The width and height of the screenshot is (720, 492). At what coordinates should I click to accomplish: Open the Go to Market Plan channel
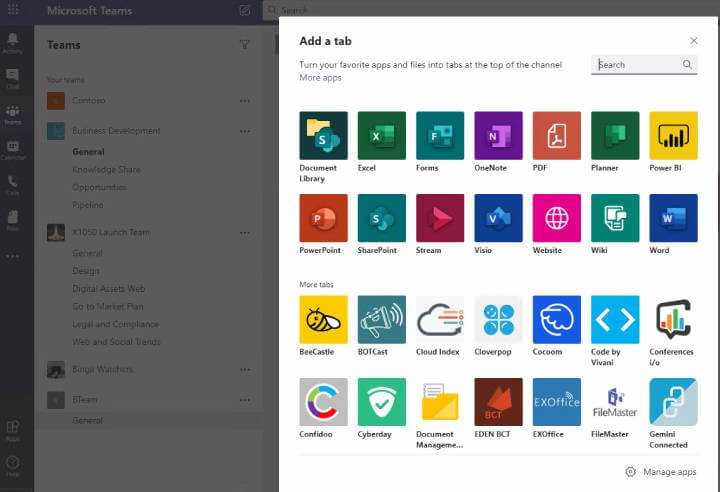(108, 306)
